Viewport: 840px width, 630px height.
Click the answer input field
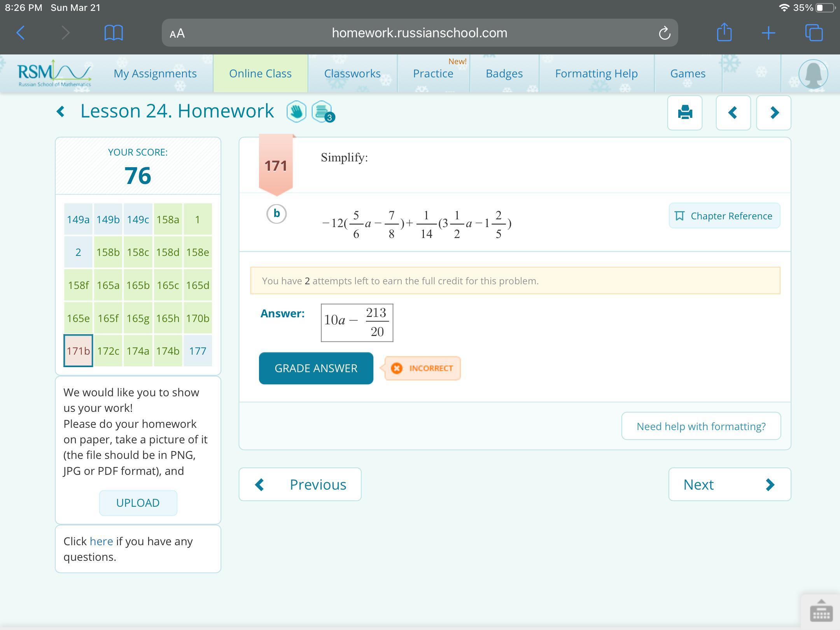357,323
